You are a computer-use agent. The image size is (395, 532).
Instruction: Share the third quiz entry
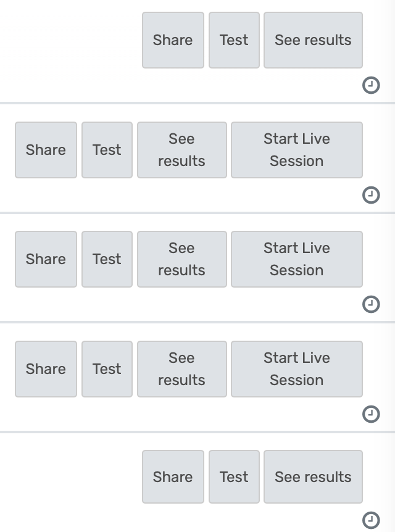[46, 259]
